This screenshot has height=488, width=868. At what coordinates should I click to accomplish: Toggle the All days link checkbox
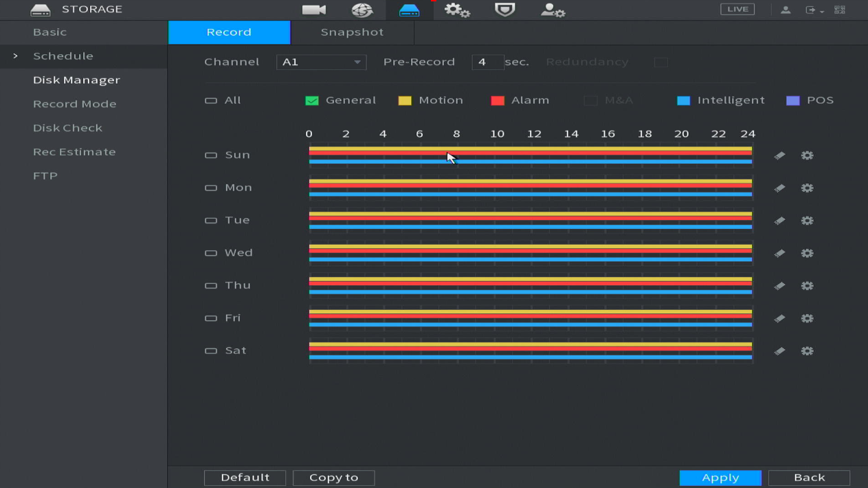[x=210, y=100]
